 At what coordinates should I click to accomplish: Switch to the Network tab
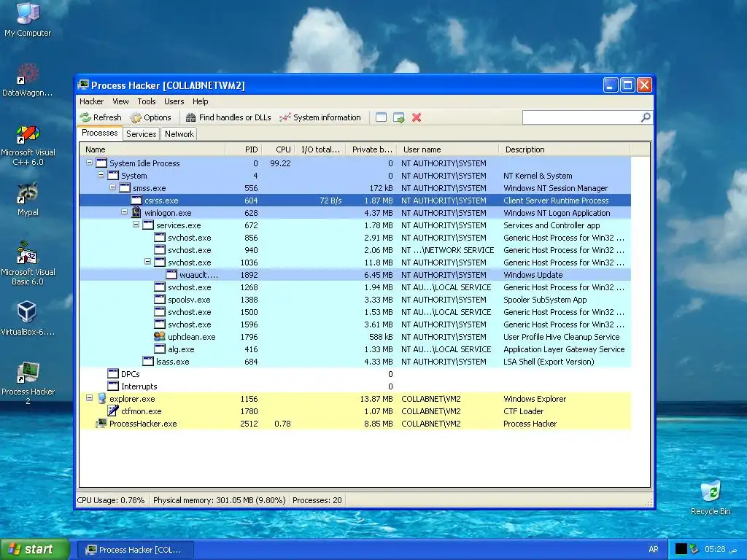click(179, 134)
